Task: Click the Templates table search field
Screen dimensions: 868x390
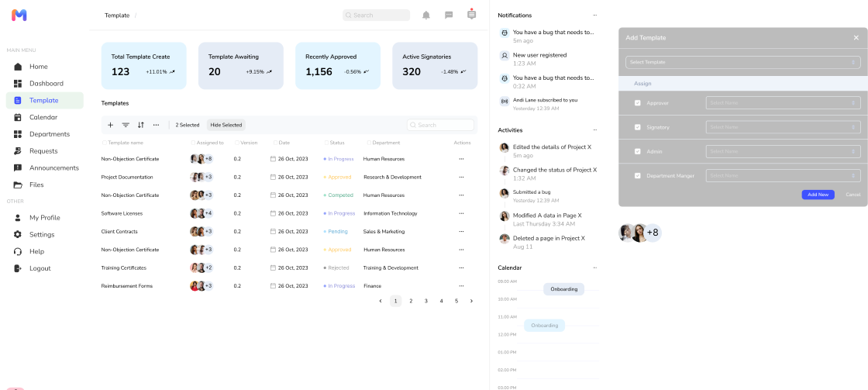Action: tap(441, 125)
